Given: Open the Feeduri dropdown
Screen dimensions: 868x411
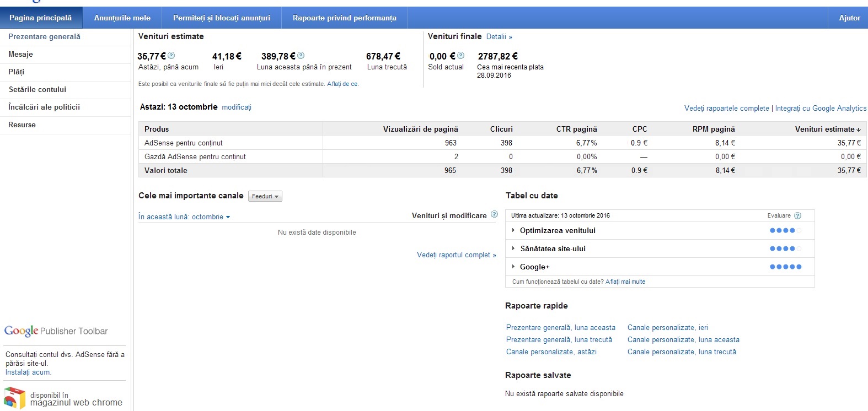Looking at the screenshot, I should [x=265, y=196].
